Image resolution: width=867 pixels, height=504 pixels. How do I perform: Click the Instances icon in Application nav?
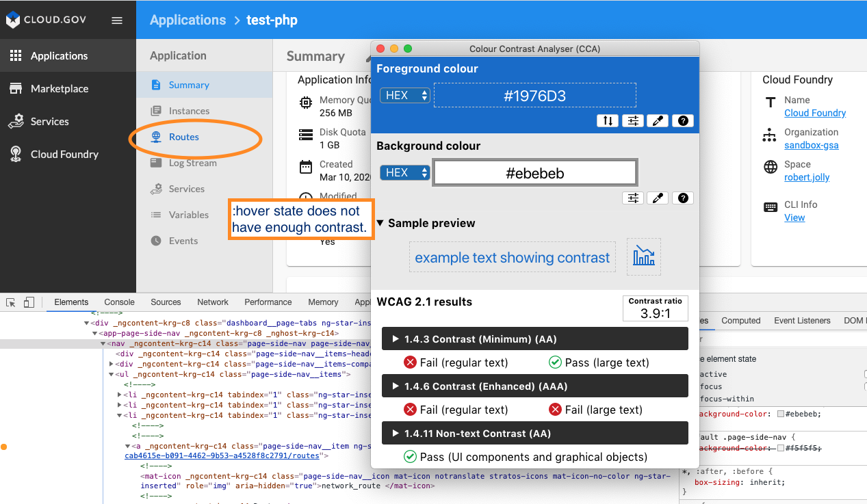[156, 111]
